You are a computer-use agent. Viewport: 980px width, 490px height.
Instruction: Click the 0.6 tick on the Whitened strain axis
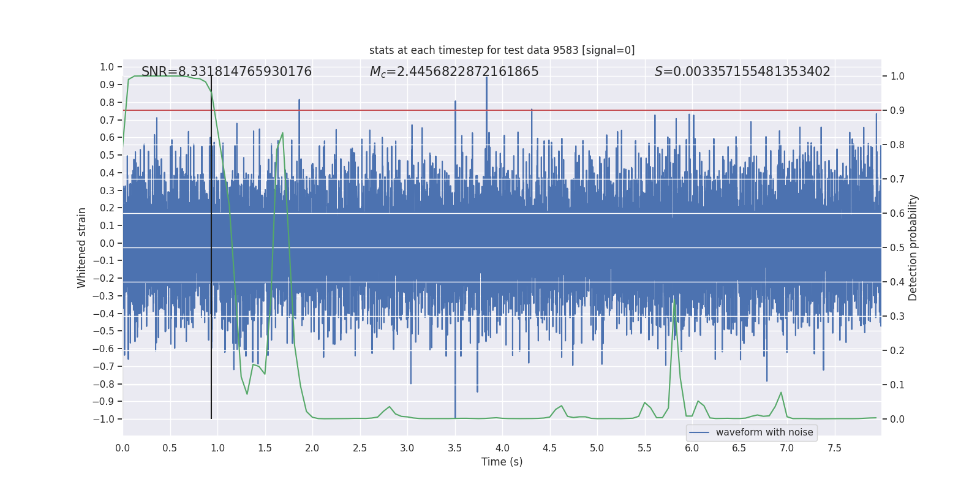click(x=107, y=138)
